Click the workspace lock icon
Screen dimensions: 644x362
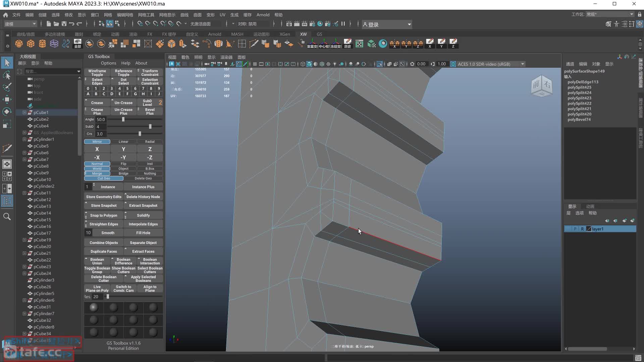pyautogui.click(x=639, y=14)
